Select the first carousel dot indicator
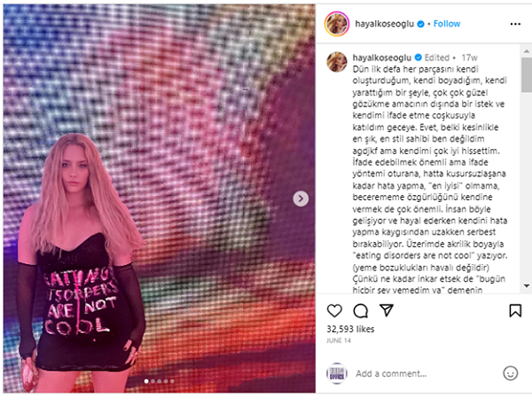Screen dimensions: 532x397 click(146, 381)
